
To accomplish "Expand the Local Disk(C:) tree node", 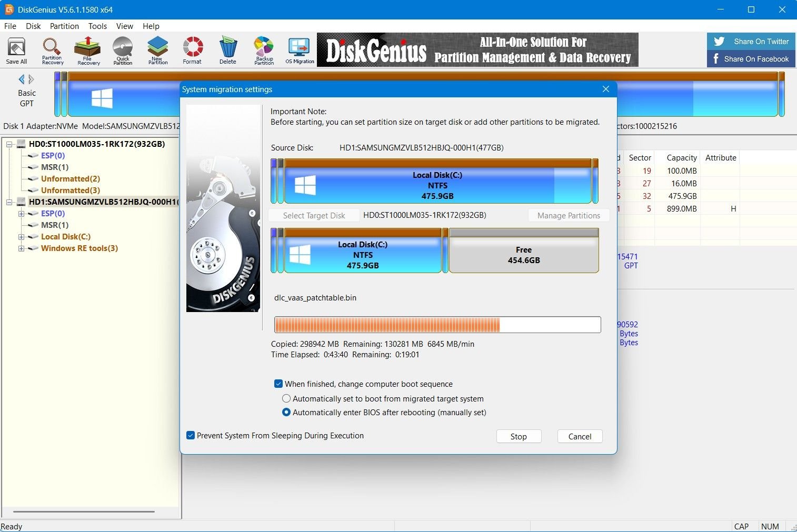I will tap(21, 237).
